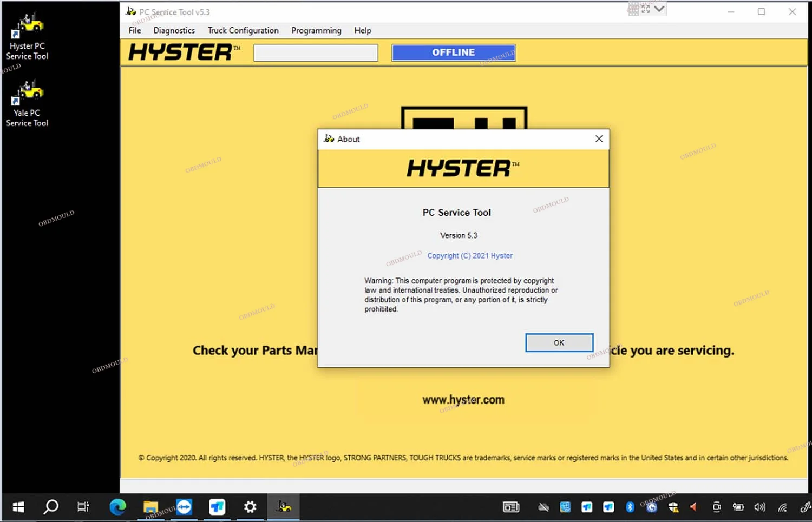Image resolution: width=812 pixels, height=522 pixels.
Task: Click the grid icon in remote session toolbar
Action: coord(633,9)
